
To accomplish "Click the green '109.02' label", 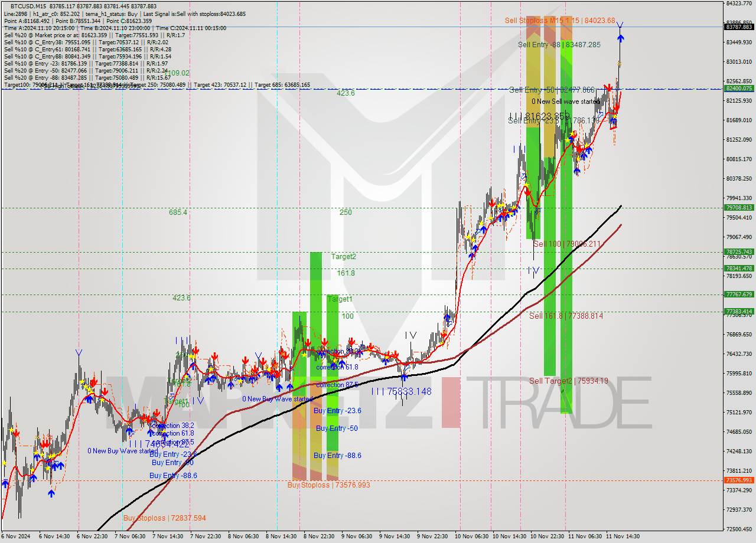I will [177, 73].
